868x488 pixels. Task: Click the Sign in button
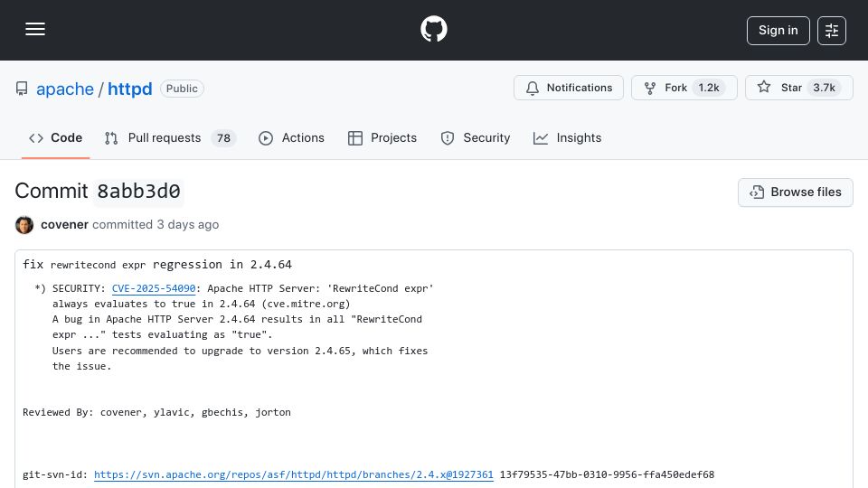click(778, 31)
